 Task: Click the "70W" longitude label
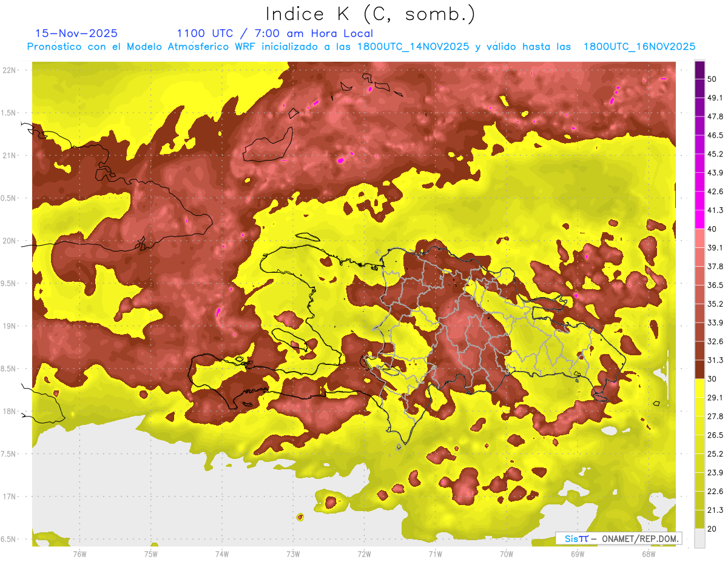click(506, 554)
